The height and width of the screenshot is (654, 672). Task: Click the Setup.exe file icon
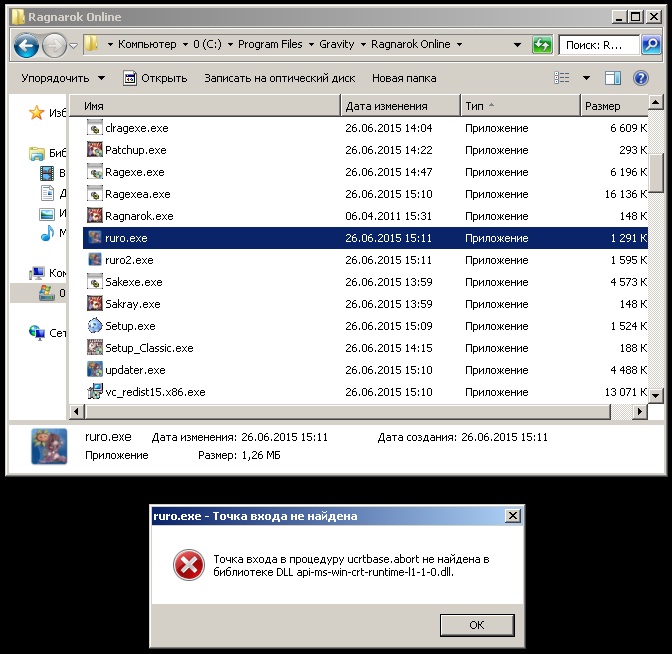(x=95, y=326)
